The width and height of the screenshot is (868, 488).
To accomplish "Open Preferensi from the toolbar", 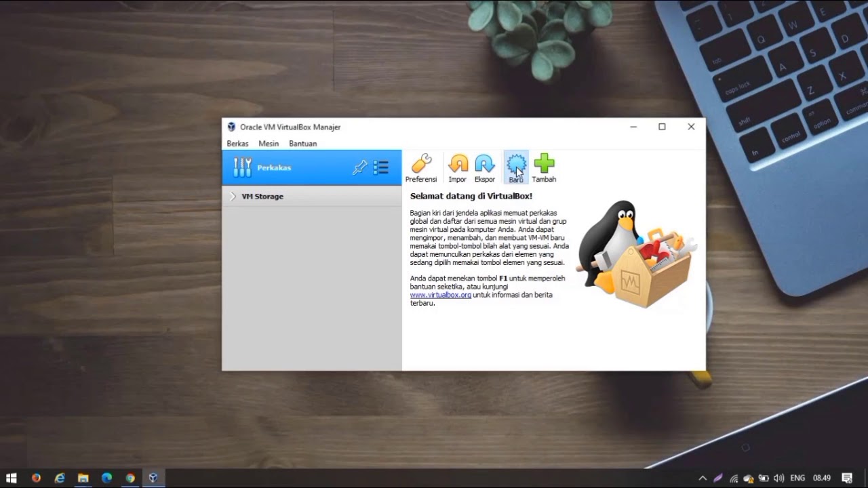I will [421, 168].
